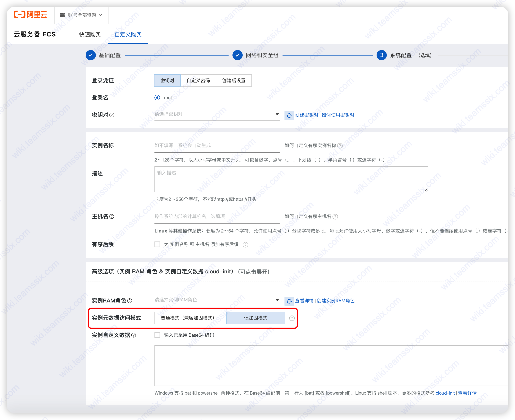This screenshot has width=515, height=420.
Task: Click help icon next to 实例自定义数据 label
Action: tap(134, 335)
